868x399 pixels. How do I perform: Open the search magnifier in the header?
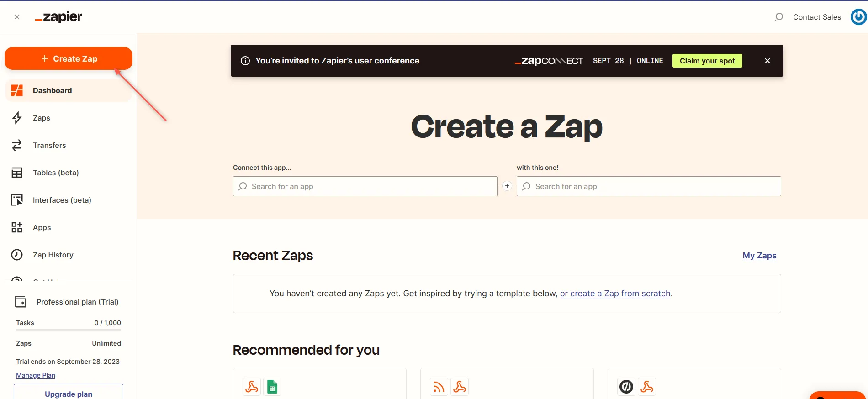(x=779, y=17)
